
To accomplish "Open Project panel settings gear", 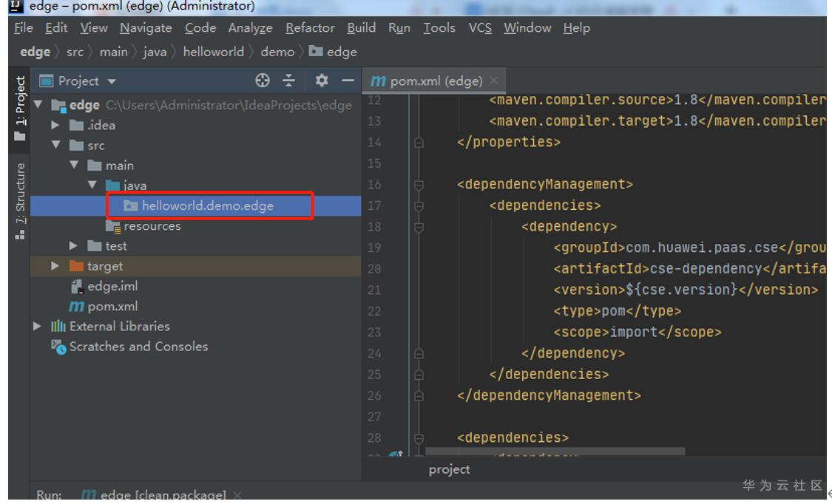I will click(322, 81).
